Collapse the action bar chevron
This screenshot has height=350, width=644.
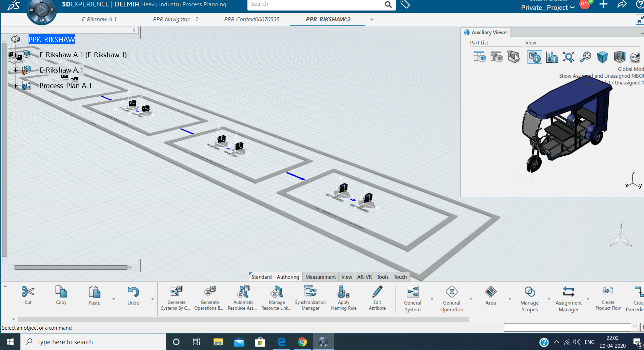click(x=5, y=286)
